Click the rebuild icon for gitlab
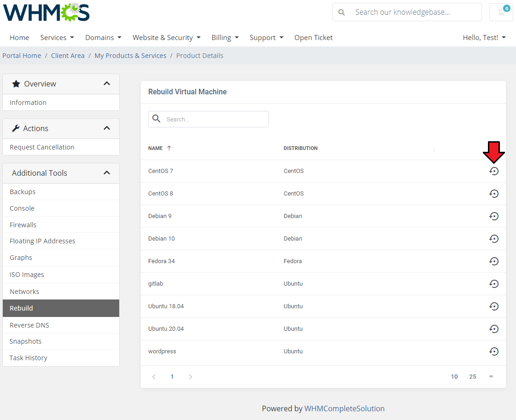This screenshot has height=420, width=516. [x=493, y=284]
